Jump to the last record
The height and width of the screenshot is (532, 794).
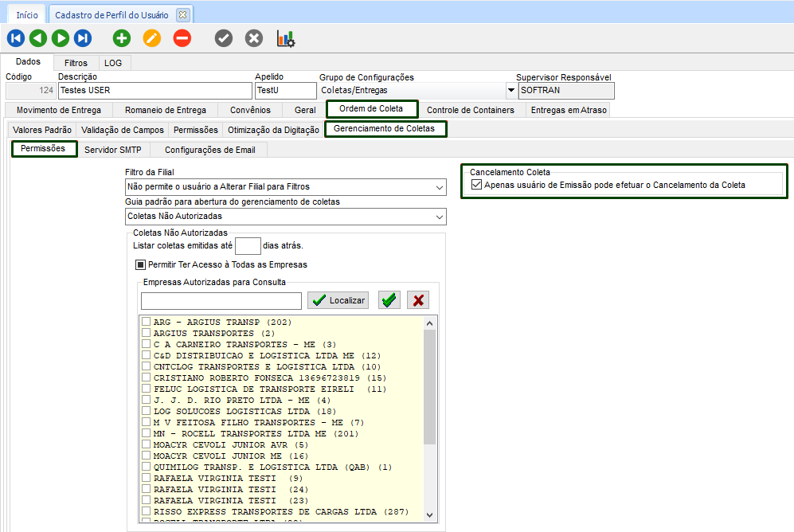(x=83, y=37)
